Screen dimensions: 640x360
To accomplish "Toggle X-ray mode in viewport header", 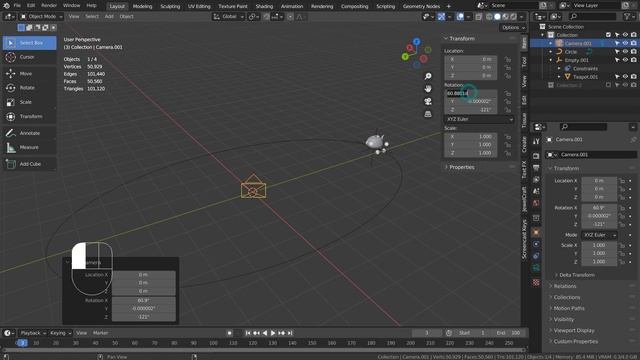I will pos(478,17).
